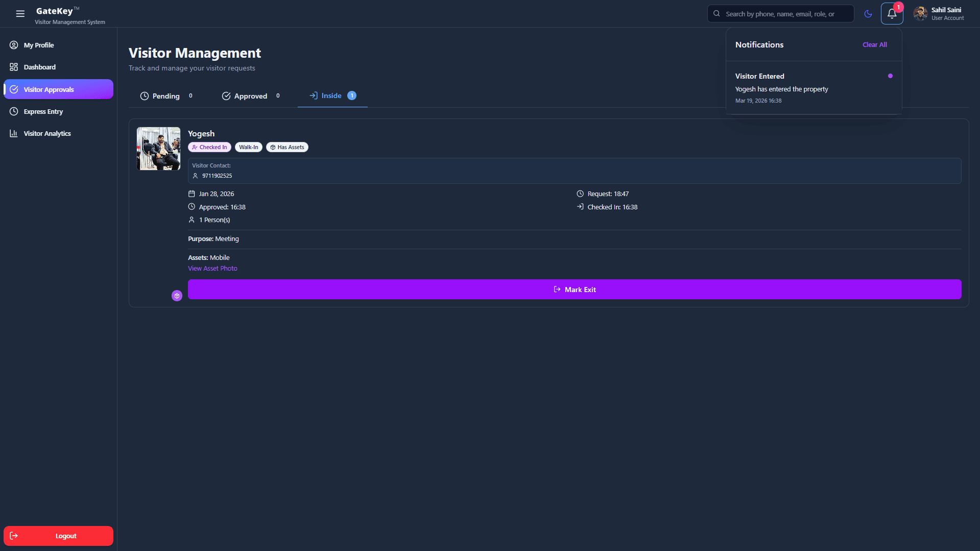This screenshot has width=980, height=551.
Task: Click the Logout button
Action: click(58, 536)
